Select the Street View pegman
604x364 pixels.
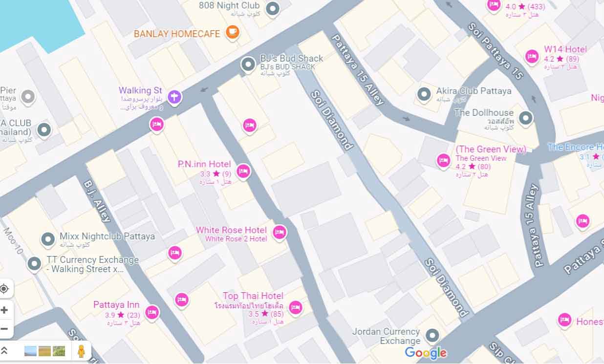tap(81, 351)
